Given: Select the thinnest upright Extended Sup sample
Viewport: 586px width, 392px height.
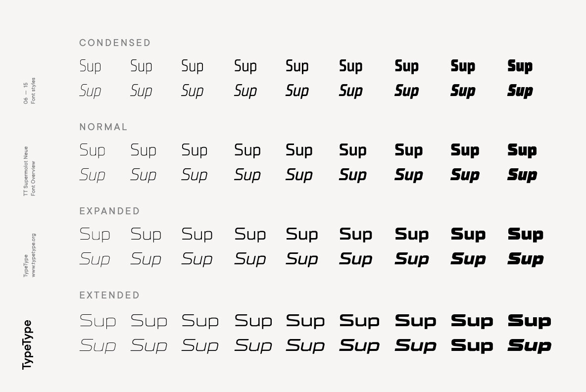Looking at the screenshot, I should 98,321.
